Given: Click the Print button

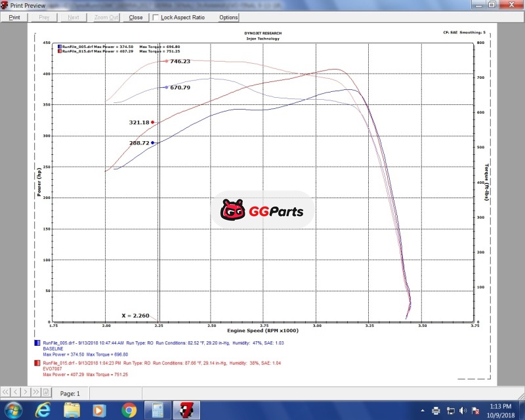Looking at the screenshot, I should (14, 18).
